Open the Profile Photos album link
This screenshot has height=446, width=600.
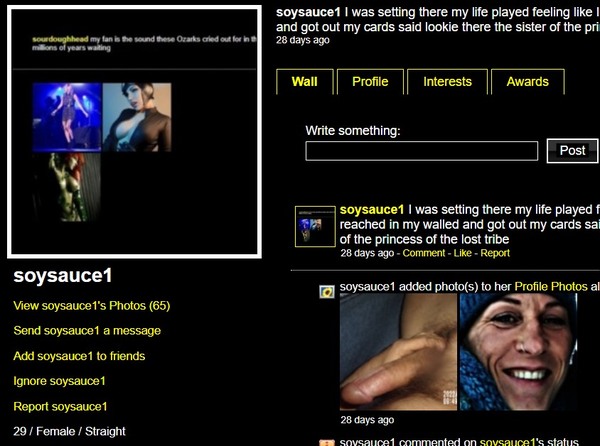pos(551,286)
